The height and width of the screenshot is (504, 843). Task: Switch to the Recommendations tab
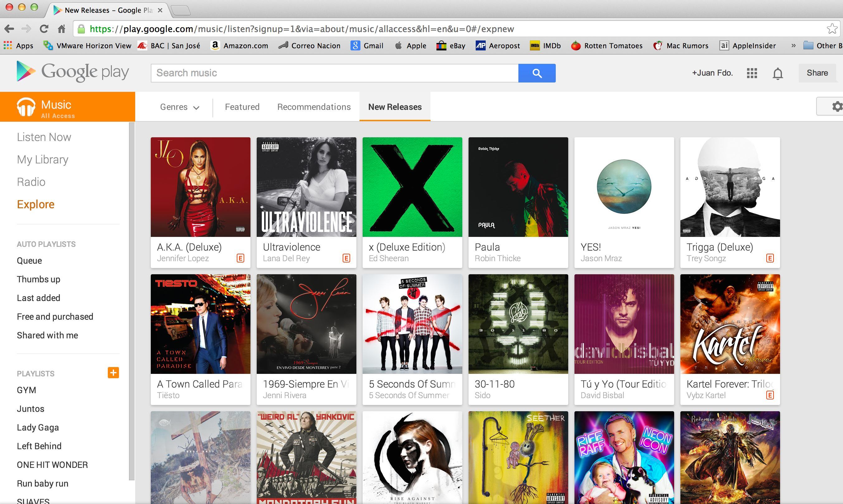point(314,107)
